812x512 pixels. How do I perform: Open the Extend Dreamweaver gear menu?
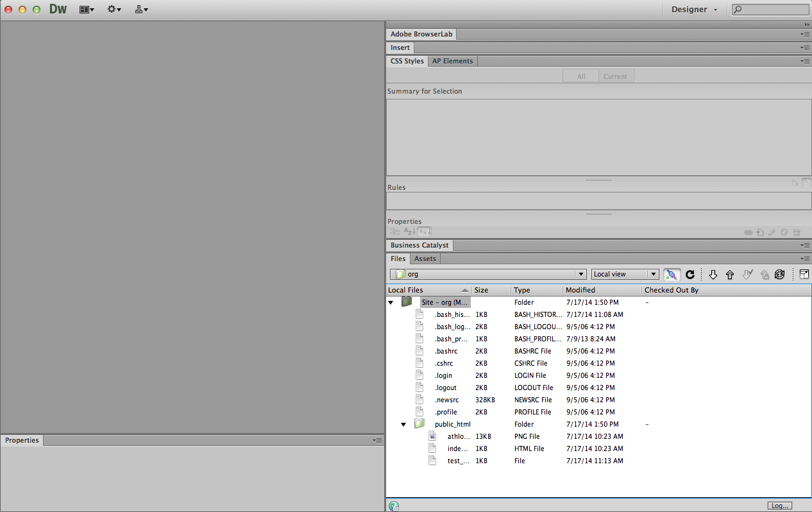click(114, 10)
